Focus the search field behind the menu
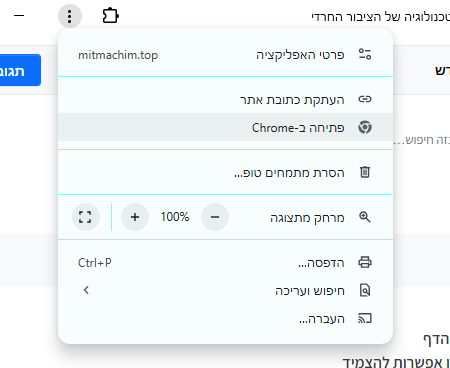The height and width of the screenshot is (368, 450). tap(422, 140)
